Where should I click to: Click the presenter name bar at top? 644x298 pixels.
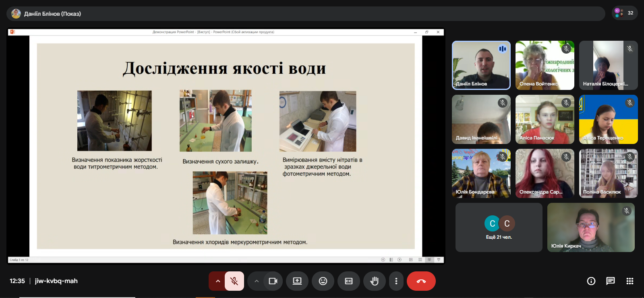click(x=305, y=14)
